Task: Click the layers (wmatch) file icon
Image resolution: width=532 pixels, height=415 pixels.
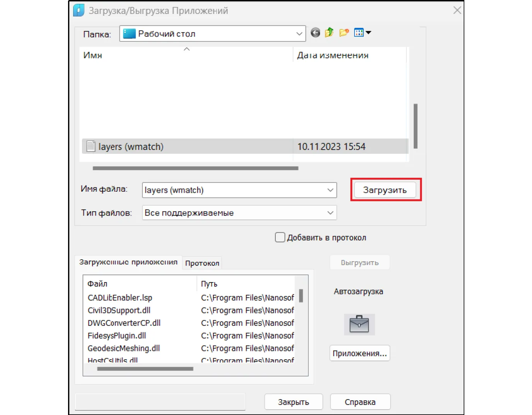Action: [91, 146]
